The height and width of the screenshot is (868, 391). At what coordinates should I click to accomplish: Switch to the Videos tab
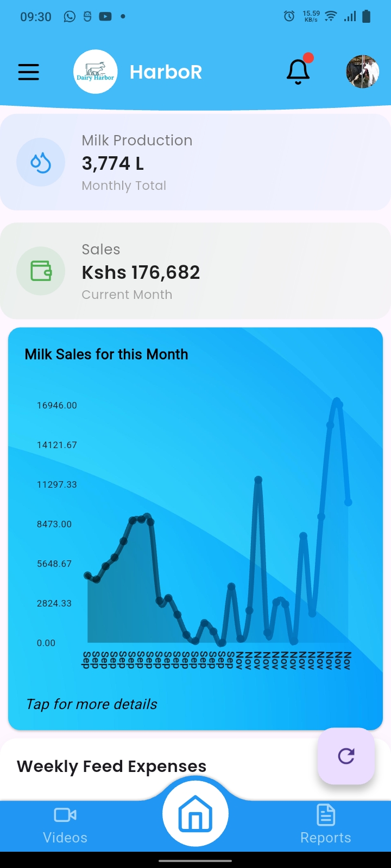[x=65, y=825]
